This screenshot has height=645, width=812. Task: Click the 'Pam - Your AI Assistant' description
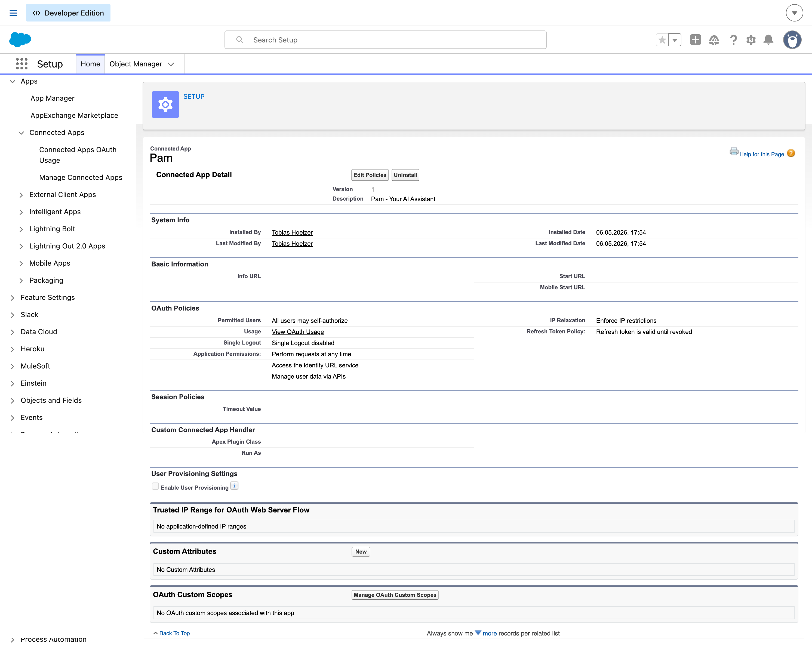coord(403,199)
